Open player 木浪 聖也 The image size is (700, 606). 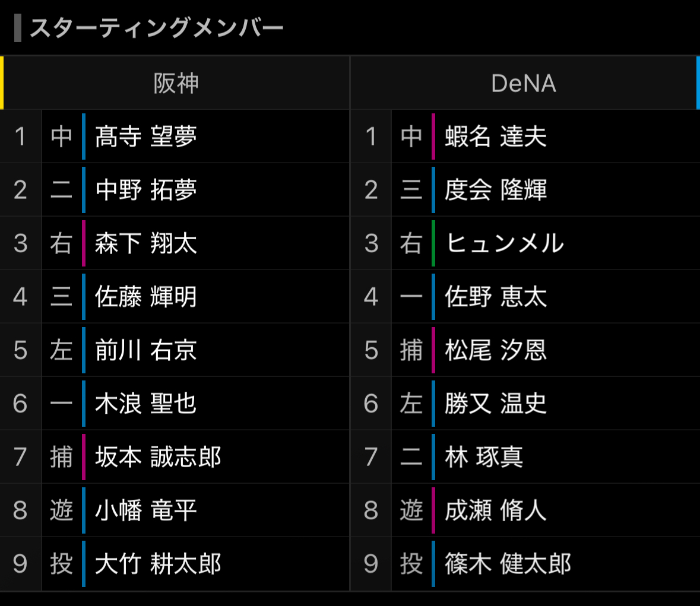click(x=146, y=404)
